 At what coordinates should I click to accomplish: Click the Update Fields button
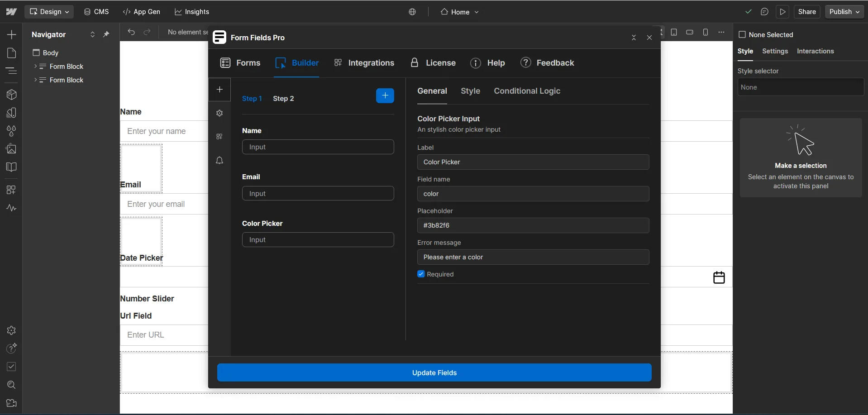(434, 372)
